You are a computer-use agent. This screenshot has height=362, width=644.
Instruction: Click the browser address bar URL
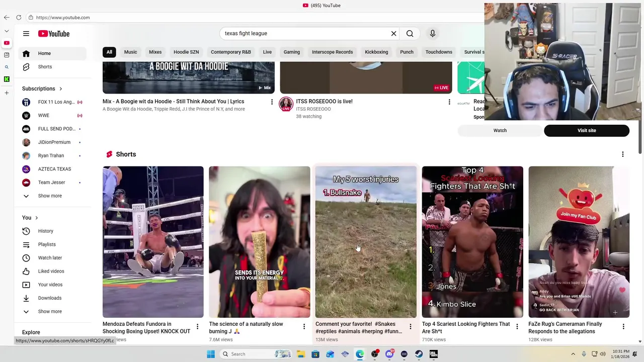63,18
